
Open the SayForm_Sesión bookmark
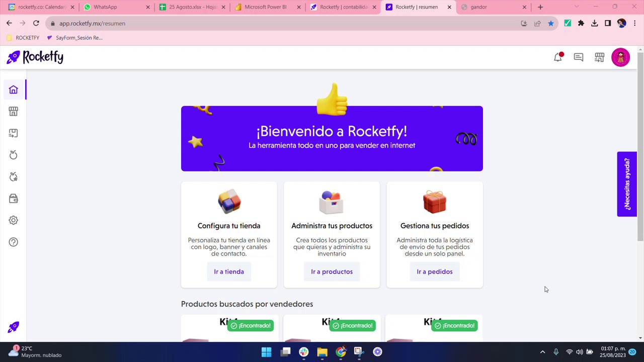click(74, 38)
